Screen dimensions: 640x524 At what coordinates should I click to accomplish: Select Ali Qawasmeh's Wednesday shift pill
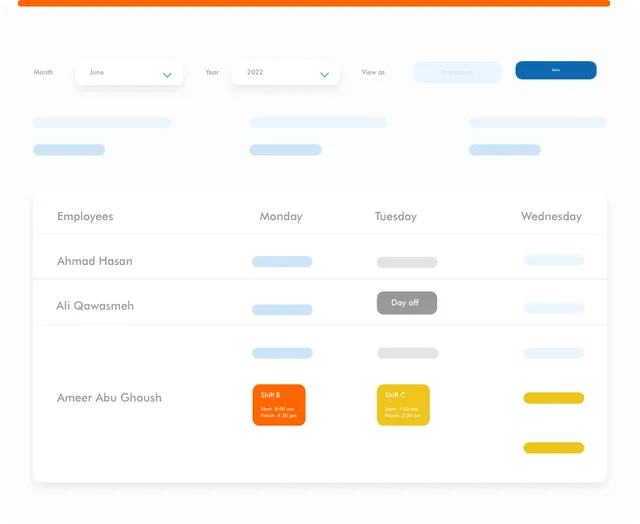554,308
